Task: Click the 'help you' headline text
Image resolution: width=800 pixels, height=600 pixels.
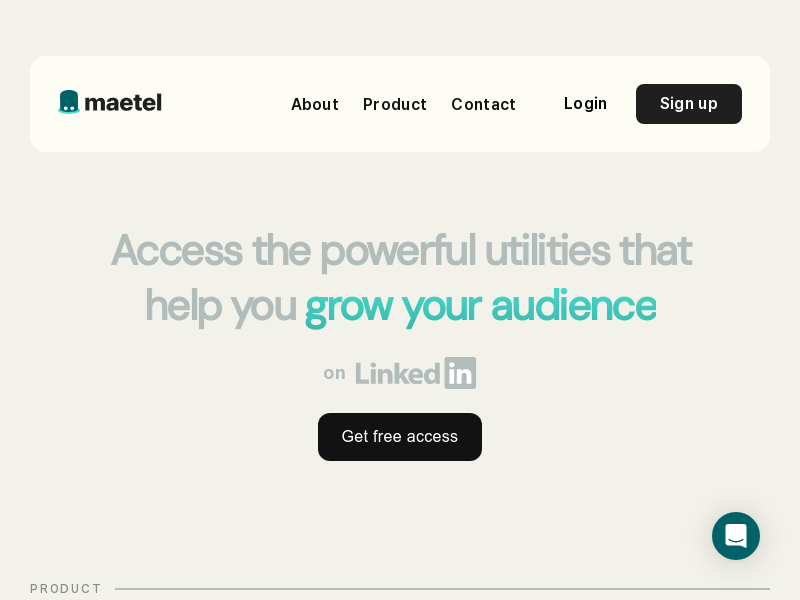Action: pyautogui.click(x=221, y=307)
